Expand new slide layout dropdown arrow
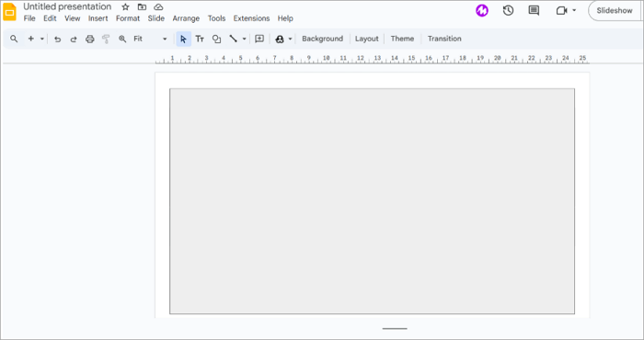Screen dimensions: 644x340 pyautogui.click(x=42, y=39)
